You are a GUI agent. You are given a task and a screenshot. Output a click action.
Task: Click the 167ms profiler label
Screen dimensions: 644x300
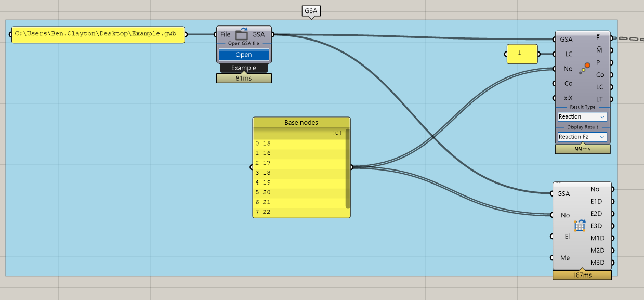point(582,275)
